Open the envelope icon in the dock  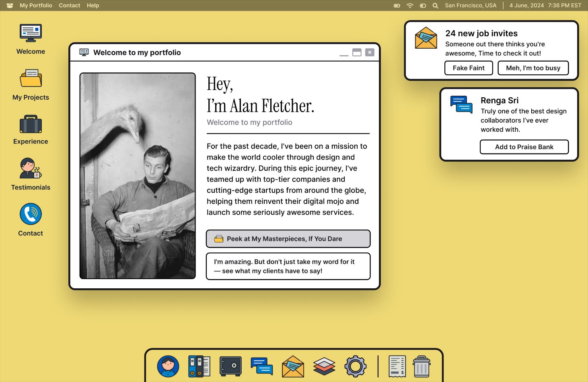click(x=293, y=366)
